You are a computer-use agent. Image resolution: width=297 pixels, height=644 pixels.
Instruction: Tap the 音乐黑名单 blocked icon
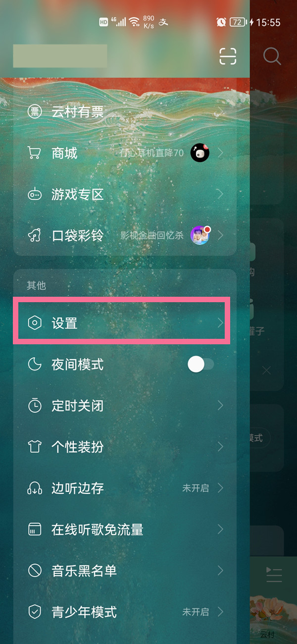[35, 571]
